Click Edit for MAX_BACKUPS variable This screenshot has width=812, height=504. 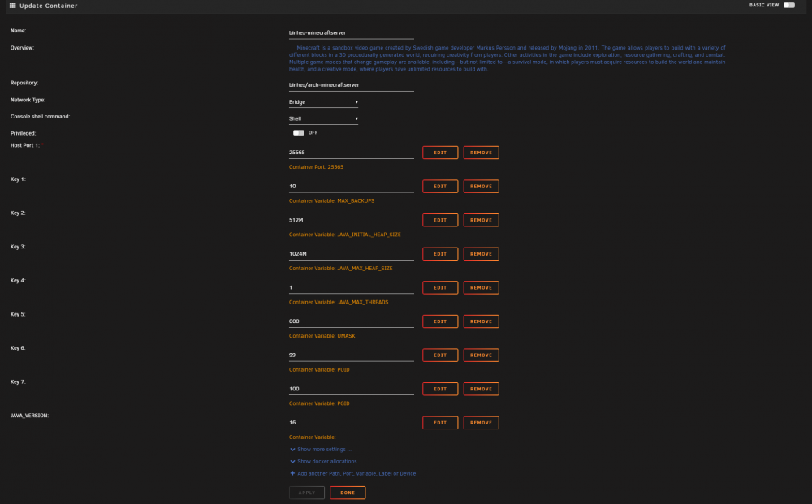(440, 187)
